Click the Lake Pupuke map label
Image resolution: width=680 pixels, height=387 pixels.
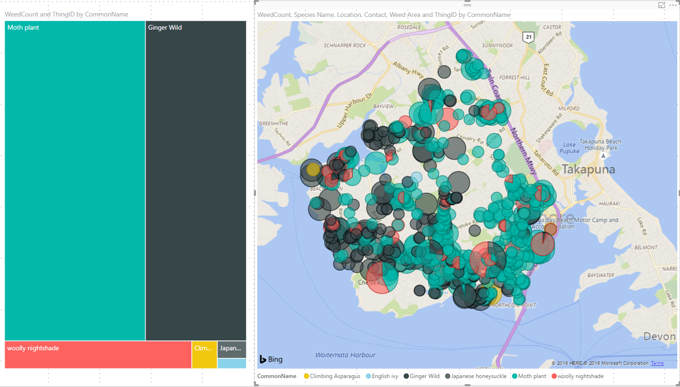pos(569,148)
